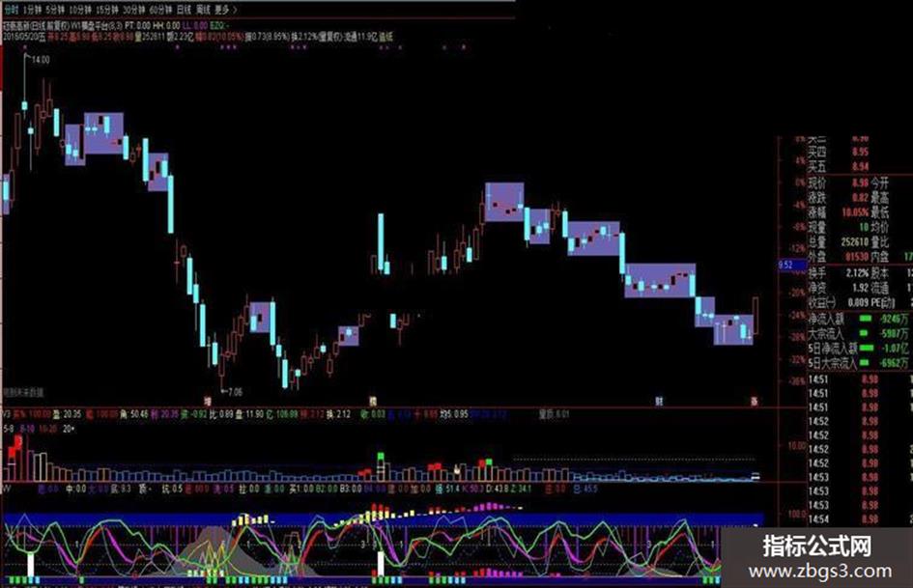Select the 5分钟 period tab

(55, 10)
